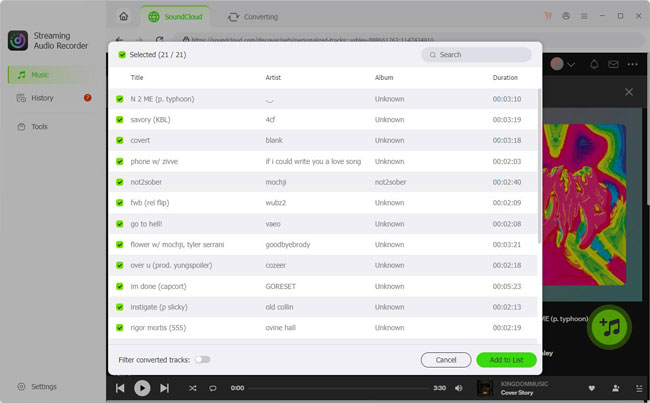Image resolution: width=650 pixels, height=403 pixels.
Task: Click album 'not2sober' cell
Action: tap(390, 182)
